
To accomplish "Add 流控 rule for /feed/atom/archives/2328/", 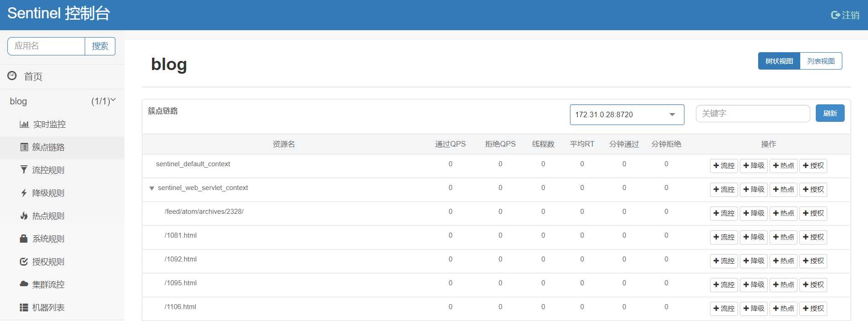I will [724, 213].
